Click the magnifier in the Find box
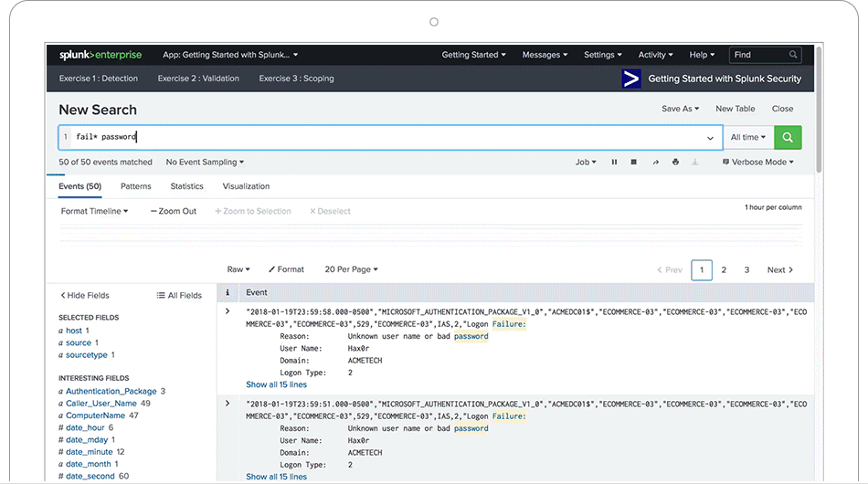This screenshot has height=484, width=868. click(x=793, y=55)
